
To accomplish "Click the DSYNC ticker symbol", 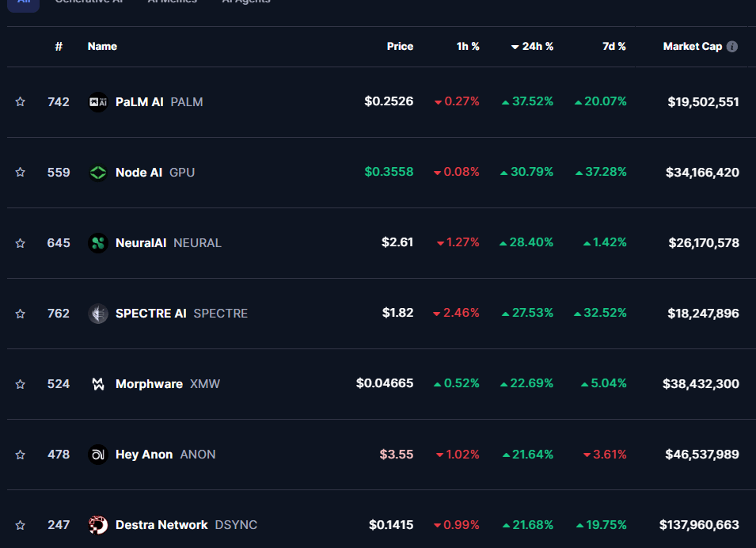I will [236, 525].
